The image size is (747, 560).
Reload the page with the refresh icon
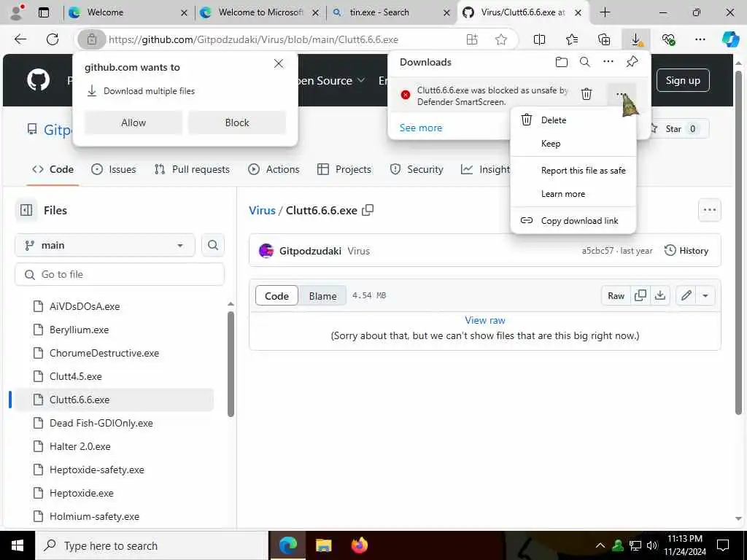pyautogui.click(x=53, y=39)
